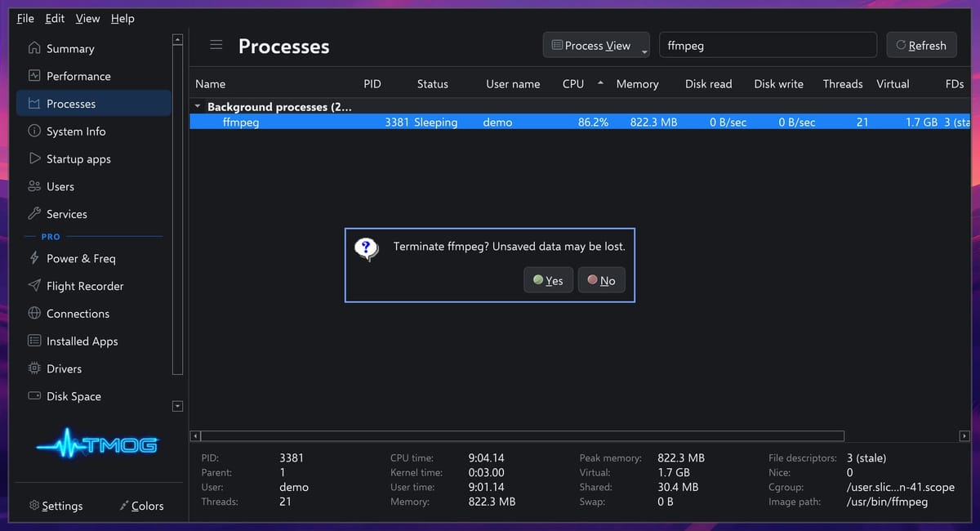This screenshot has width=980, height=531.
Task: Select the ffmpeg process row name
Action: click(x=240, y=122)
